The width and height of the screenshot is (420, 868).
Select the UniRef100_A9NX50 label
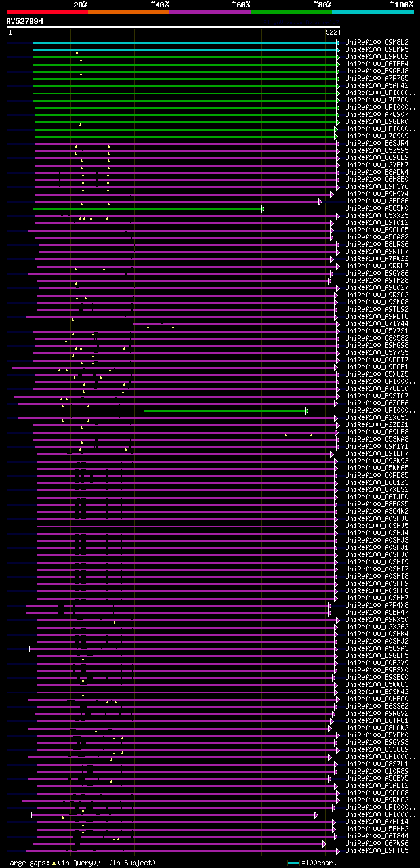pyautogui.click(x=377, y=620)
